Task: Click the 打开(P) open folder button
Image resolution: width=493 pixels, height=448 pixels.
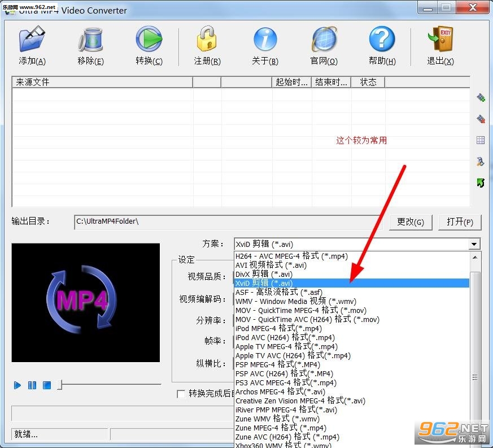Action: [460, 223]
